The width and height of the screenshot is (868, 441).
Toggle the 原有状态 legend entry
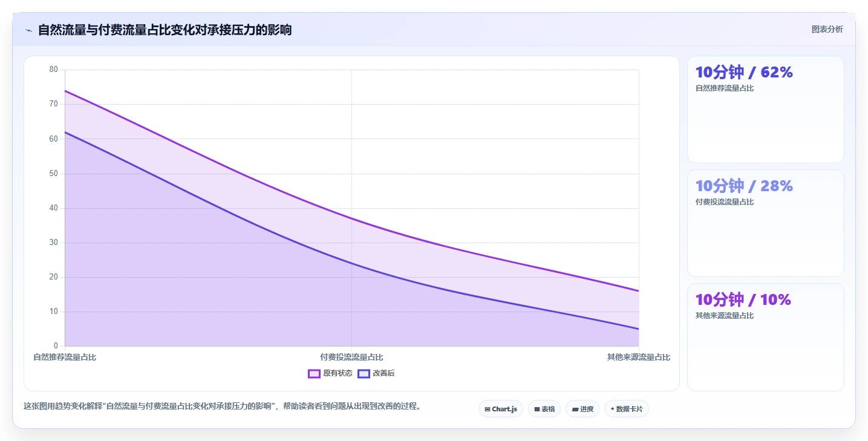(x=330, y=373)
